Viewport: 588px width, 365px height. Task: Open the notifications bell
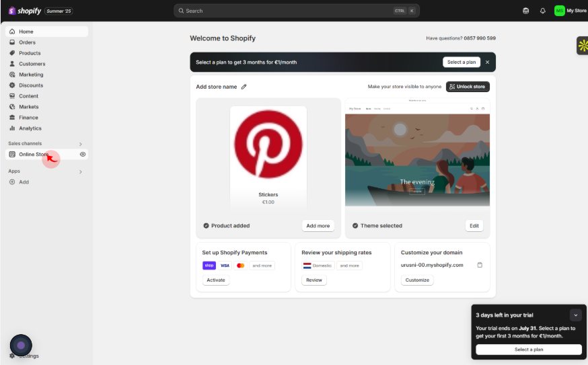pyautogui.click(x=543, y=11)
